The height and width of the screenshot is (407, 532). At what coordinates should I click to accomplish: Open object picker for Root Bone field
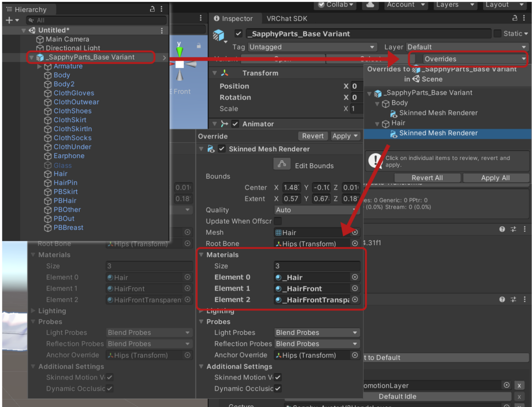pos(355,243)
